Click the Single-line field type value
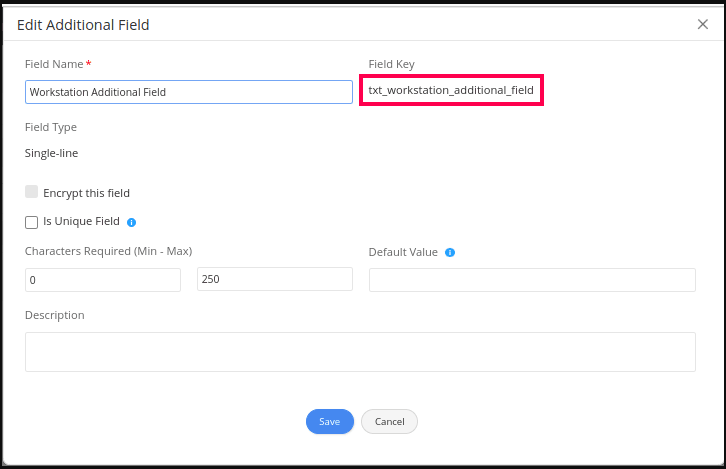This screenshot has height=469, width=726. (51, 153)
